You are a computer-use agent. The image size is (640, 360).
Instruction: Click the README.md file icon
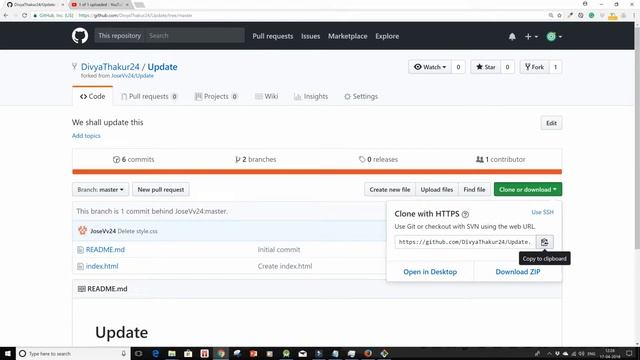coord(80,250)
